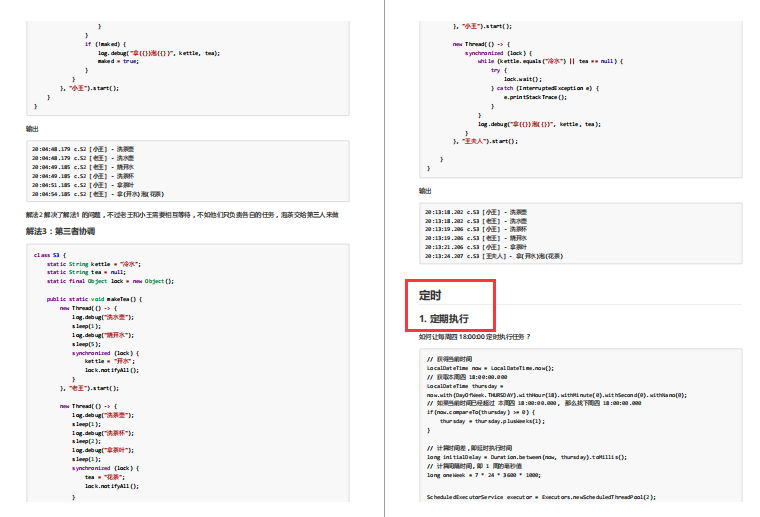Click the "sleep(5);" code line
Viewport: 760px width, 517px height.
(x=86, y=344)
